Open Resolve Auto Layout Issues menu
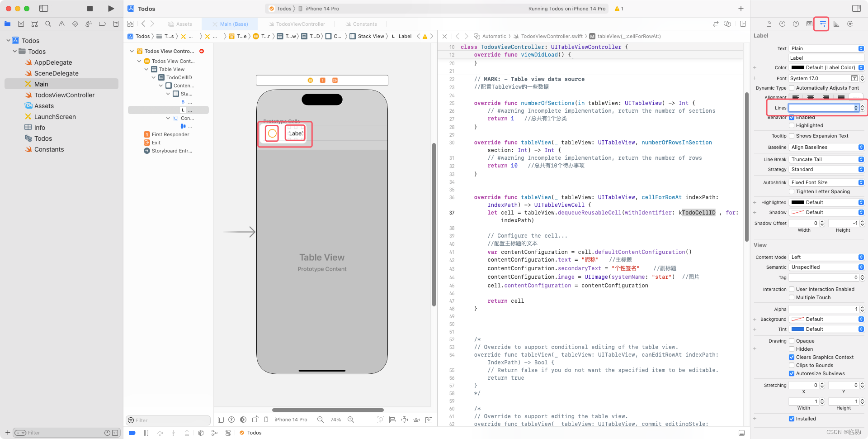Screen dimensions: 868x439 [416, 420]
